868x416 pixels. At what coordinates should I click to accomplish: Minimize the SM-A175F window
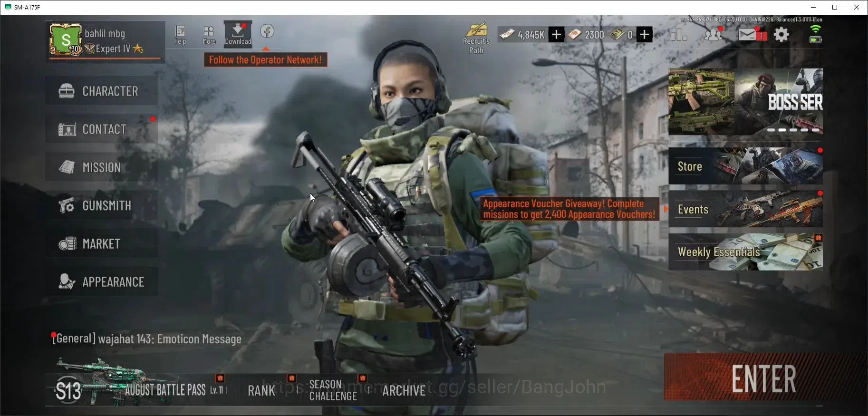pyautogui.click(x=813, y=7)
